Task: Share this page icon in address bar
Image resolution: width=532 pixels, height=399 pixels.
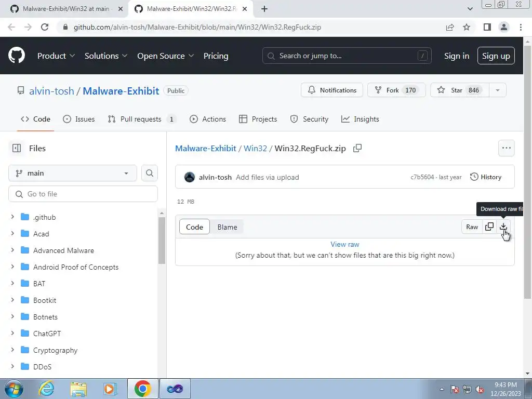Action: pos(450,27)
